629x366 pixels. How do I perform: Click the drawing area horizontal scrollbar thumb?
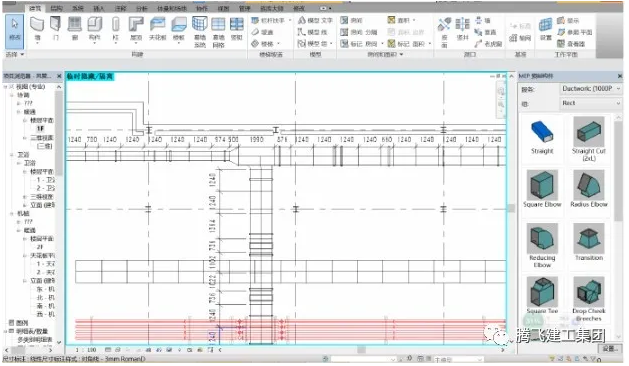pyautogui.click(x=361, y=350)
